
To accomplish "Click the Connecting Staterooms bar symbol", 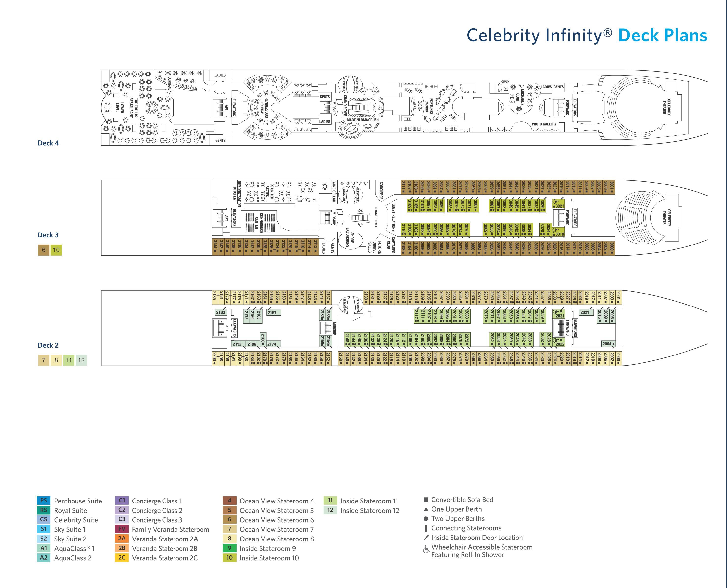I will click(426, 528).
